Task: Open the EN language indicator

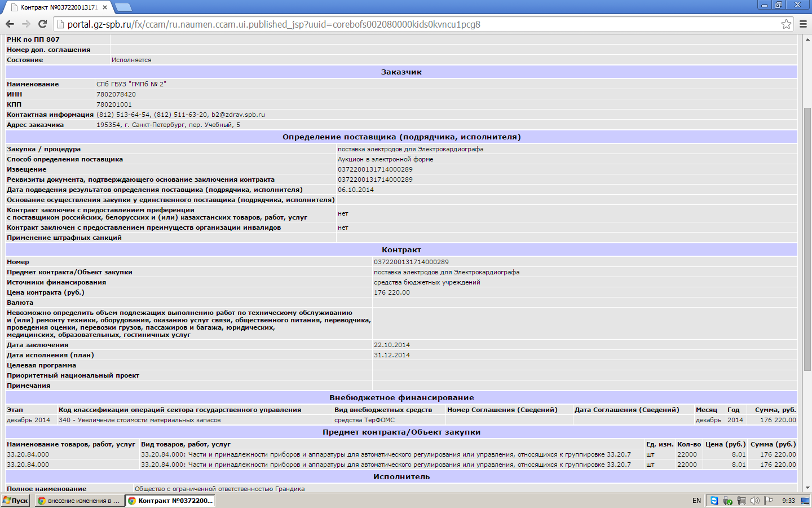Action: pyautogui.click(x=696, y=501)
